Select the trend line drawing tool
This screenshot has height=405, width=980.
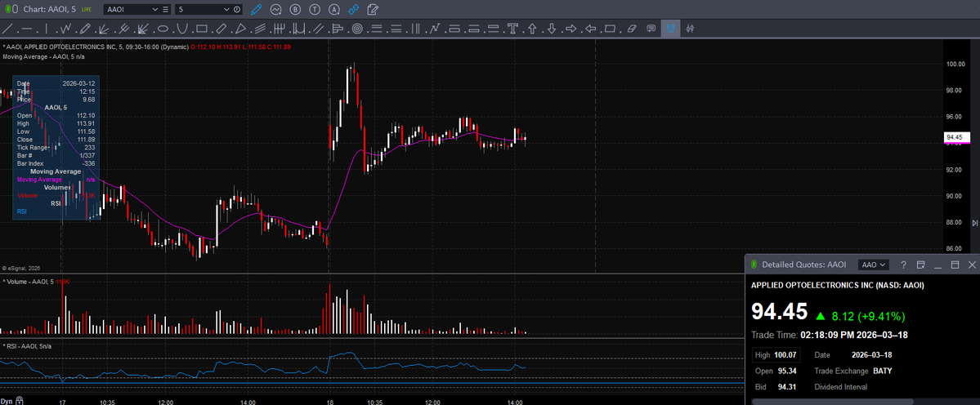click(7, 29)
